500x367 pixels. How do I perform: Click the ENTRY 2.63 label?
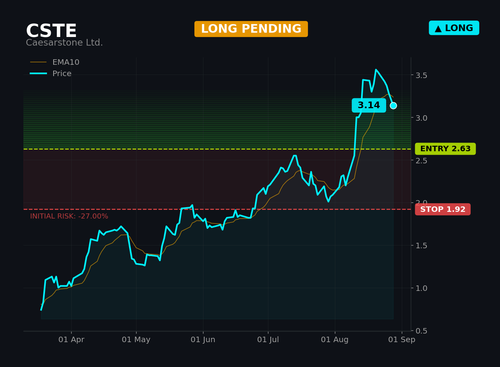pyautogui.click(x=445, y=149)
